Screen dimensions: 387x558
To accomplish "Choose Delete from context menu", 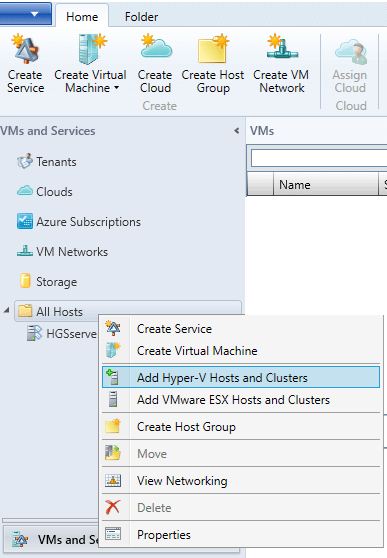I will 241,508.
